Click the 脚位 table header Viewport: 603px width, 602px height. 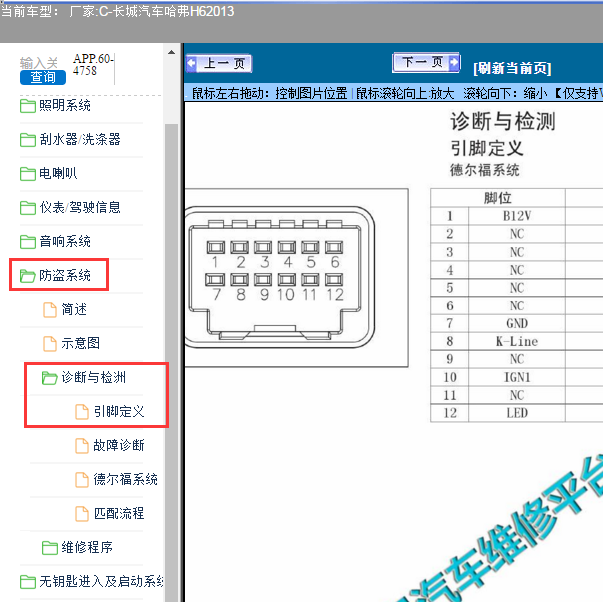(x=498, y=198)
